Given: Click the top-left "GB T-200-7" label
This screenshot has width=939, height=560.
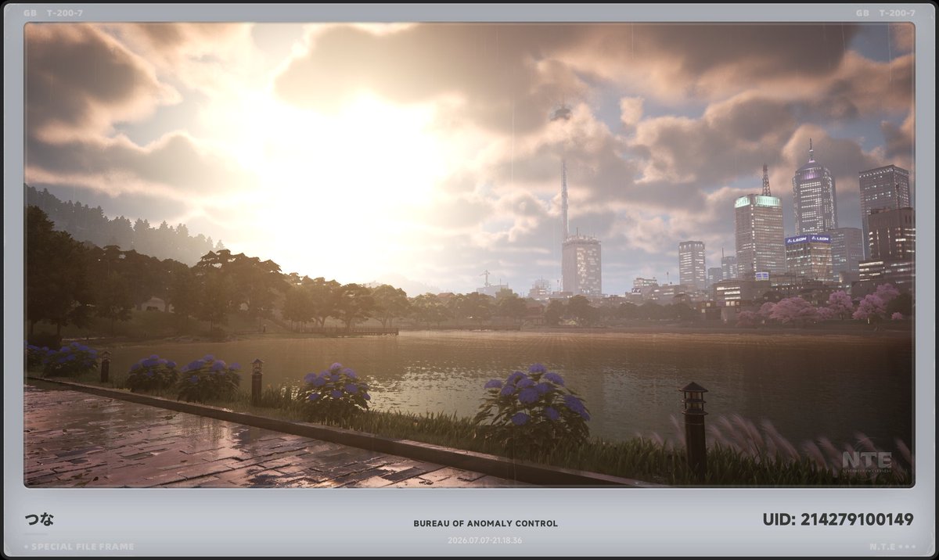Looking at the screenshot, I should 53,13.
